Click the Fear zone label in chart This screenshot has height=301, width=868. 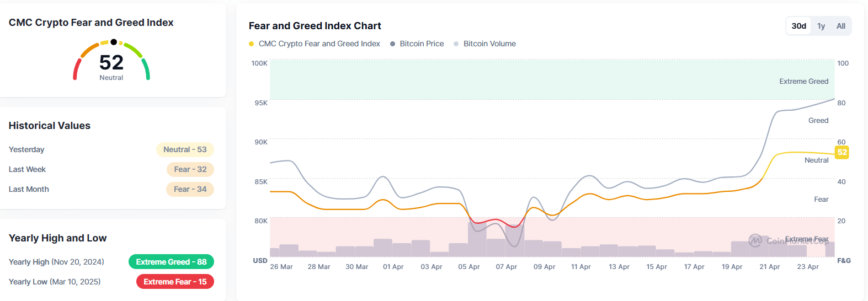click(x=821, y=199)
